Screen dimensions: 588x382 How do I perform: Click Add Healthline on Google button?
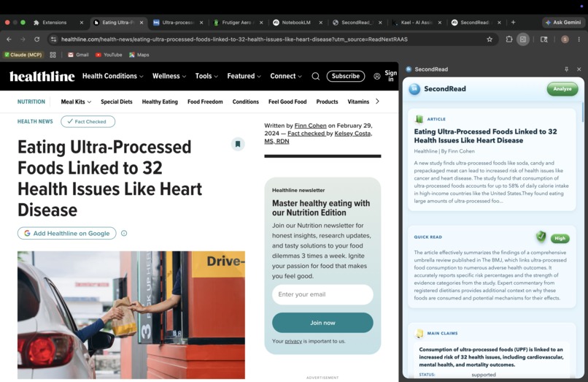point(66,233)
